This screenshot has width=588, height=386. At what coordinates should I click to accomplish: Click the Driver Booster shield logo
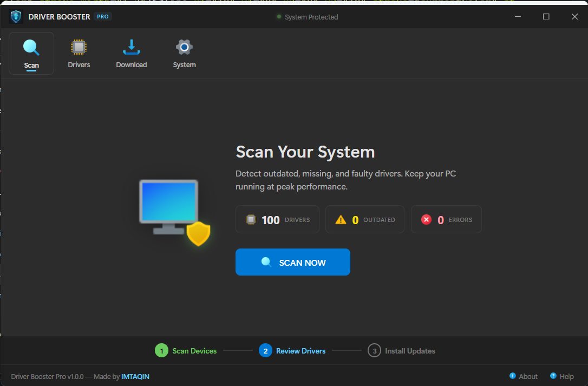click(16, 16)
